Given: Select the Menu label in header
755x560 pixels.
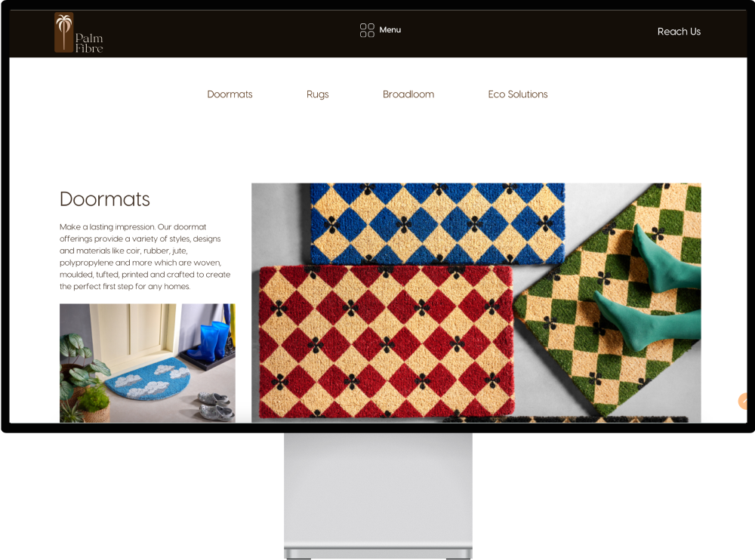Looking at the screenshot, I should pos(390,30).
